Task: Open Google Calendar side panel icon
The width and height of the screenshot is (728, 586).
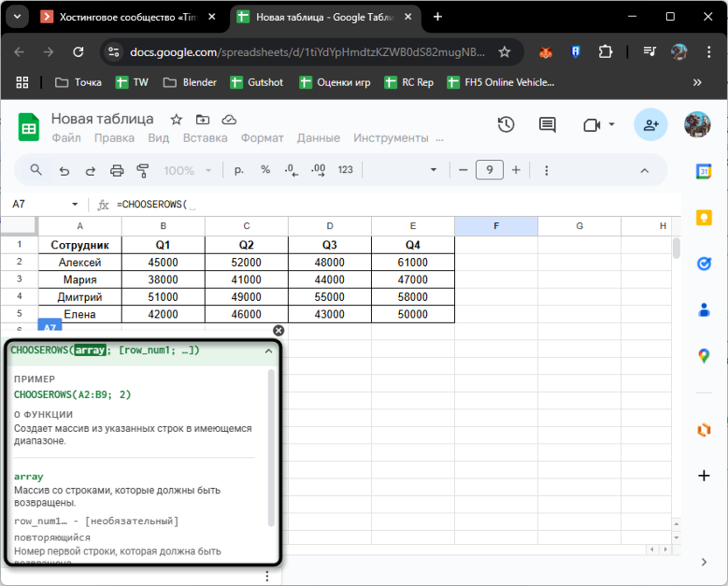Action: click(703, 171)
